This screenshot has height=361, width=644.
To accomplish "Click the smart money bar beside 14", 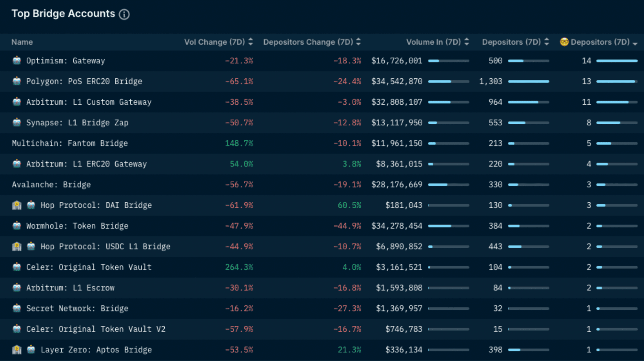I will (617, 61).
